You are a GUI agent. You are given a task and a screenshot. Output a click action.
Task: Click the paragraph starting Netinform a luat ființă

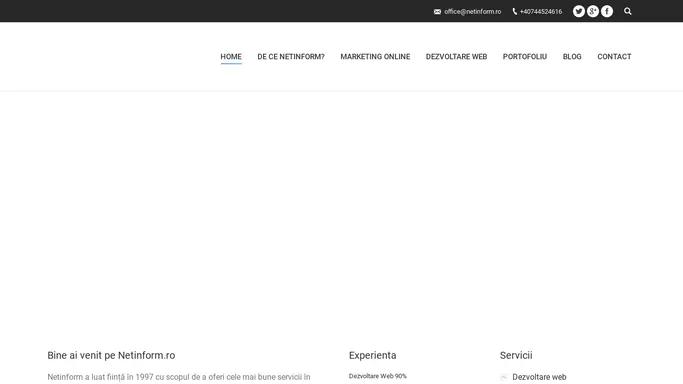pyautogui.click(x=179, y=377)
